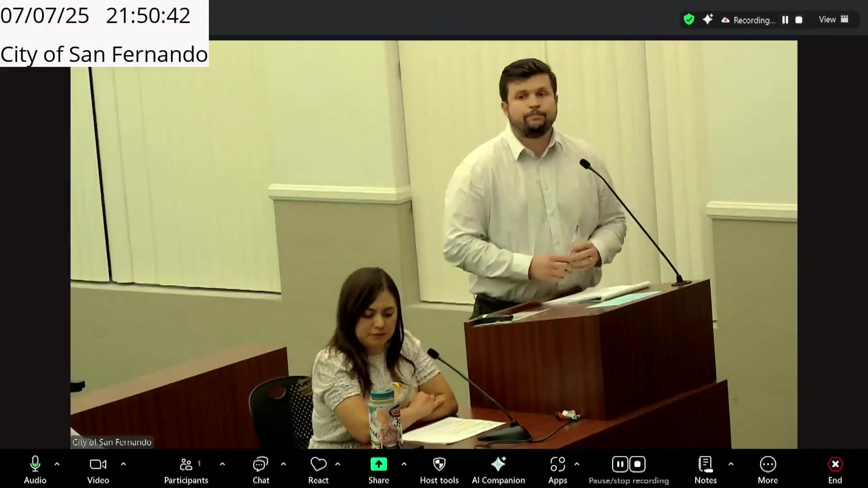
Task: Expand the Share options caret
Action: [x=404, y=464]
